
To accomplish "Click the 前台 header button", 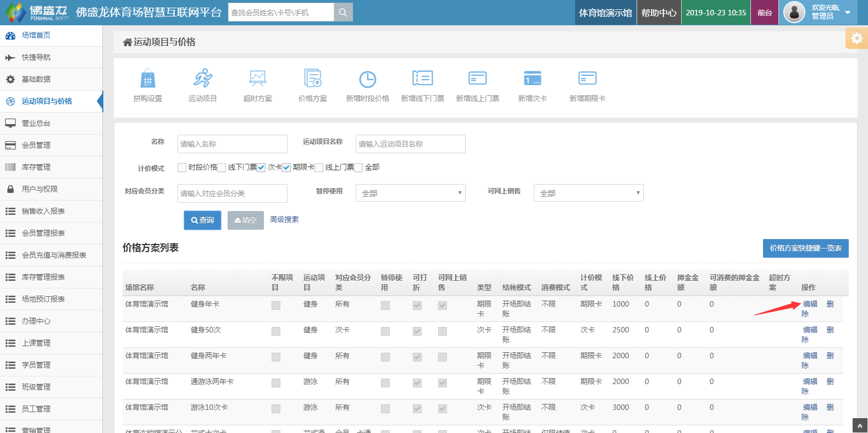I will click(765, 13).
